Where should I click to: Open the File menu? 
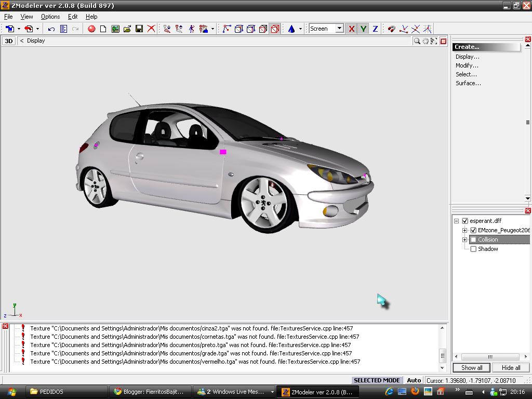pos(8,17)
